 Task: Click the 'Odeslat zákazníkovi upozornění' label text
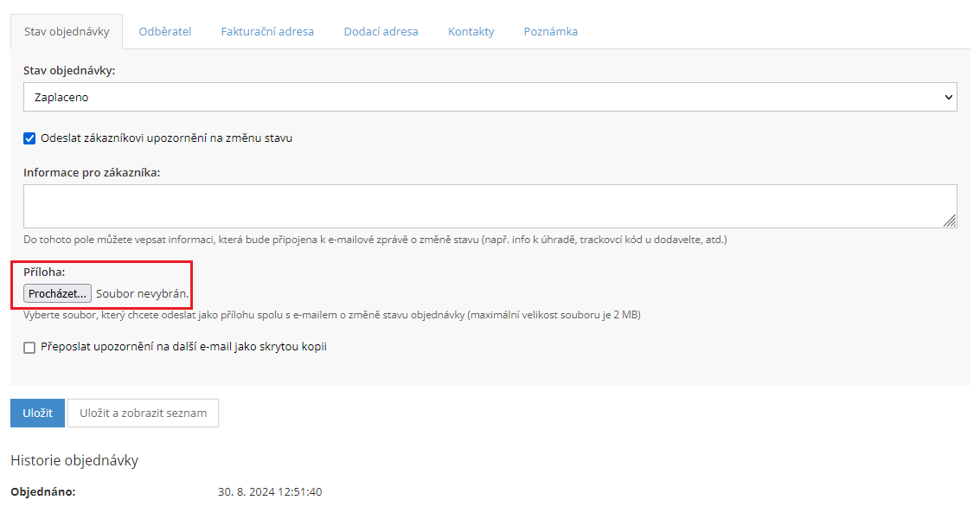point(166,138)
